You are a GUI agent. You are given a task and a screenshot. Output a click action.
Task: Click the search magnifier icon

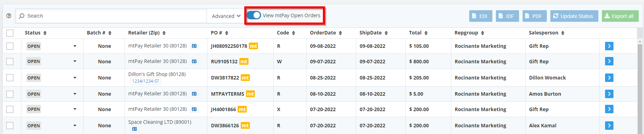pyautogui.click(x=22, y=16)
